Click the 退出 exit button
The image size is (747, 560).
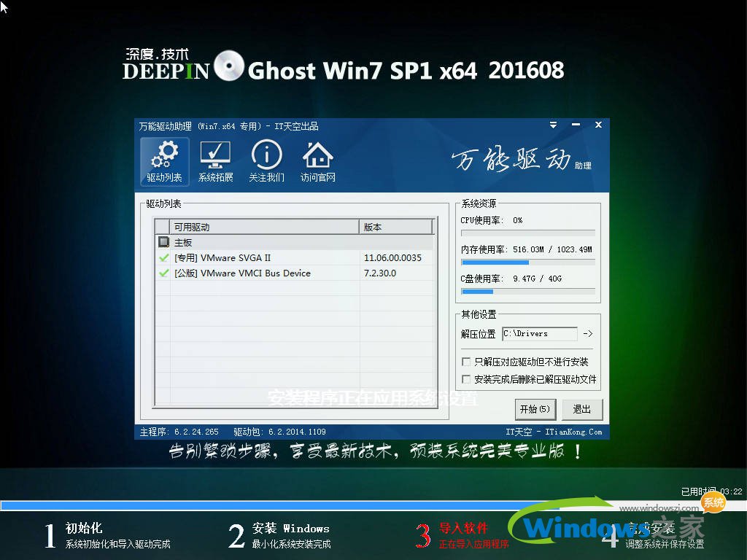pos(581,409)
